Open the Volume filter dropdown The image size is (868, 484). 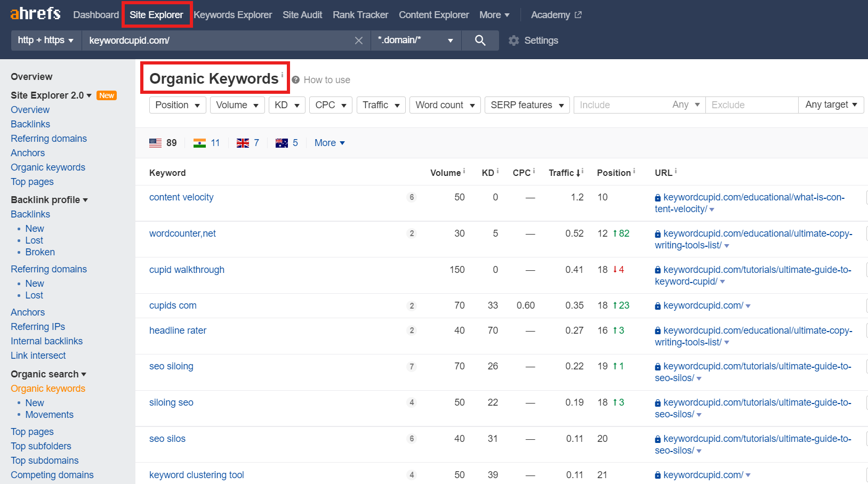pyautogui.click(x=237, y=105)
